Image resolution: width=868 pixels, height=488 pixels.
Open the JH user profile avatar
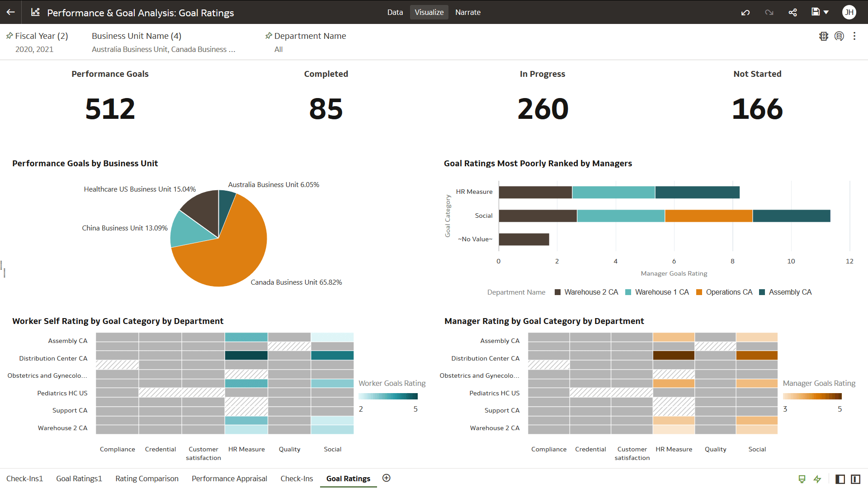coord(849,12)
